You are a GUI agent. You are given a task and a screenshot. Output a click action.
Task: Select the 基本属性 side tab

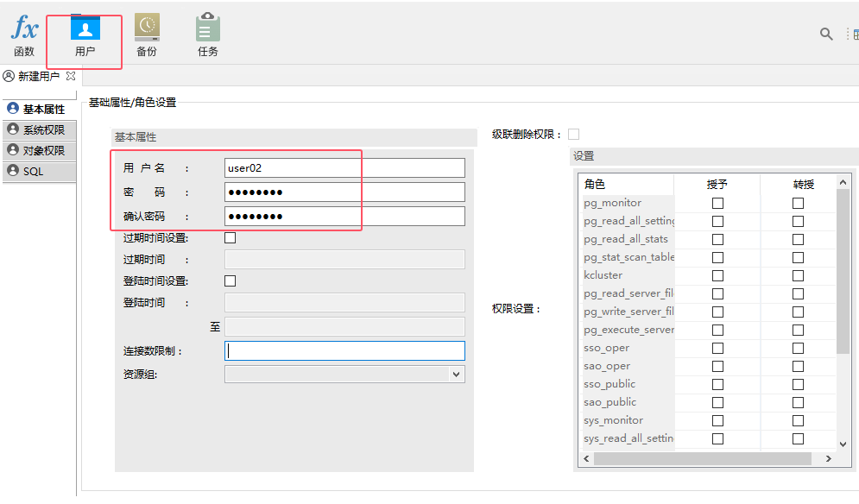coord(36,110)
